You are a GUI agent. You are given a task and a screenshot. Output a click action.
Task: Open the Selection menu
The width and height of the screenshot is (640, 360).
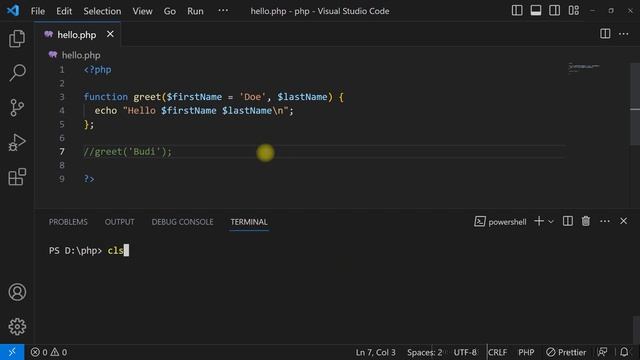tap(102, 11)
